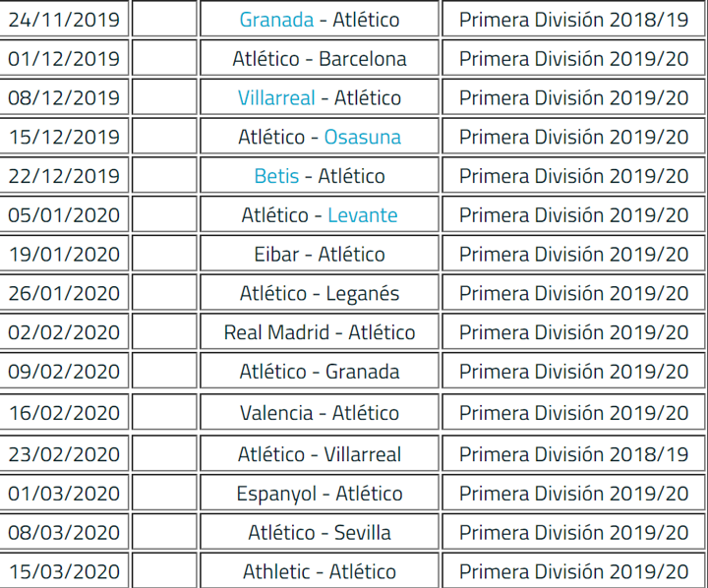Image resolution: width=708 pixels, height=588 pixels.
Task: Select the 09/02/2020 date cell
Action: [x=64, y=372]
